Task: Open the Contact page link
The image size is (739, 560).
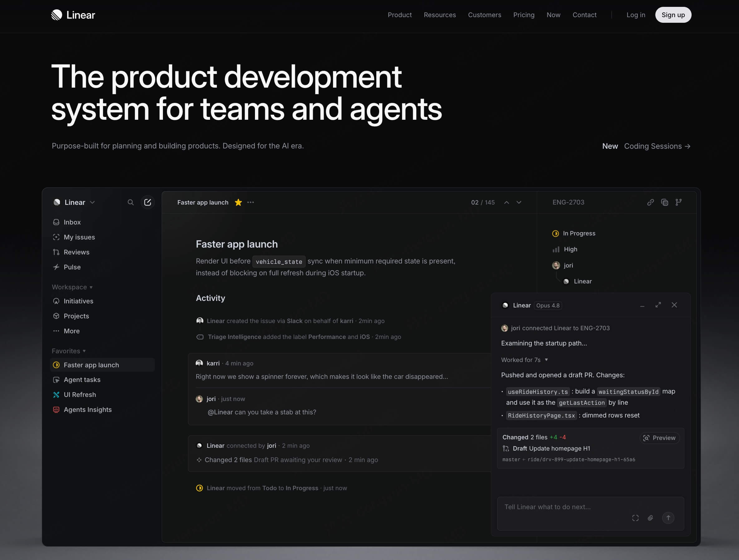Action: 584,15
